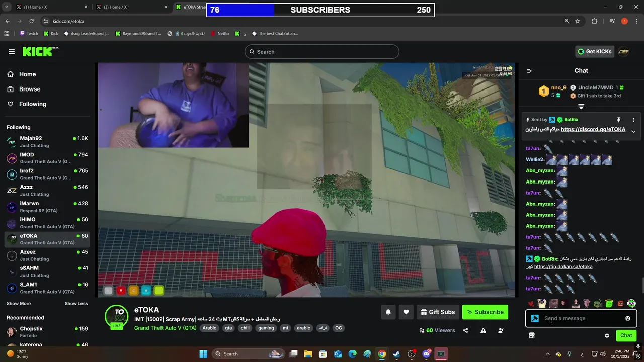Viewport: 644px width, 362px height.
Task: Expand the pinned message chevron
Action: point(633,131)
